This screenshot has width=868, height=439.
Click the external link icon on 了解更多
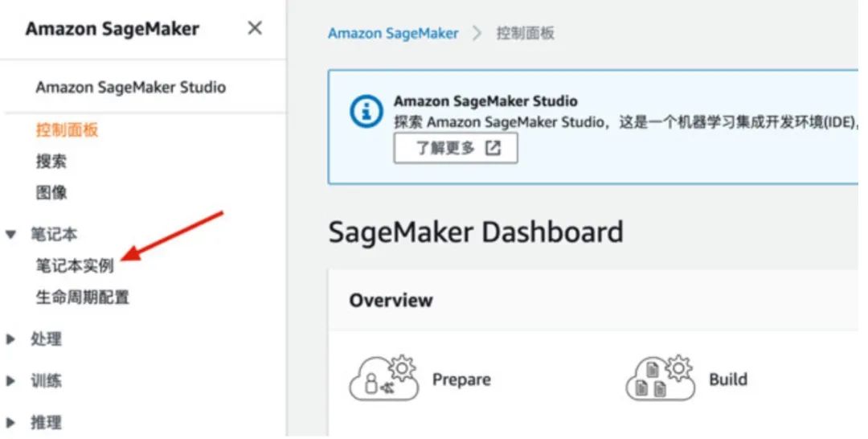pos(493,149)
